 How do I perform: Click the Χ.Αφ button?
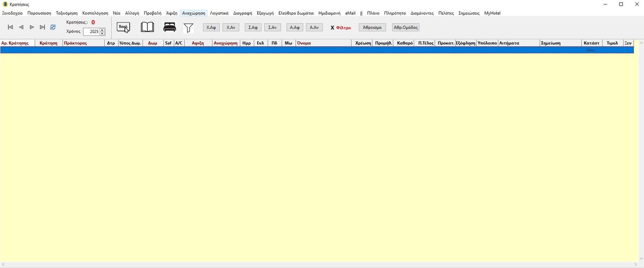(211, 27)
